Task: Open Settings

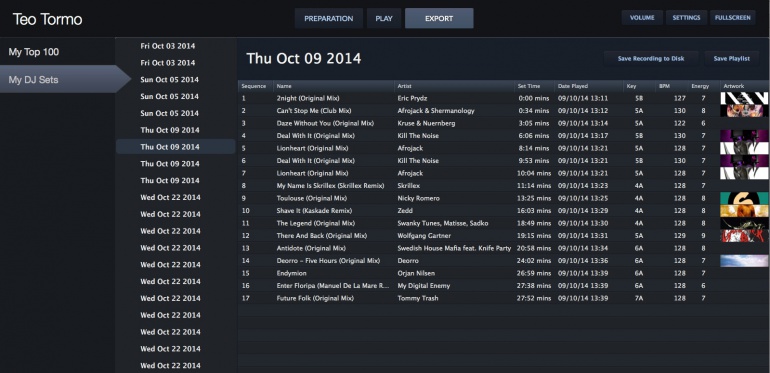Action: [x=686, y=18]
